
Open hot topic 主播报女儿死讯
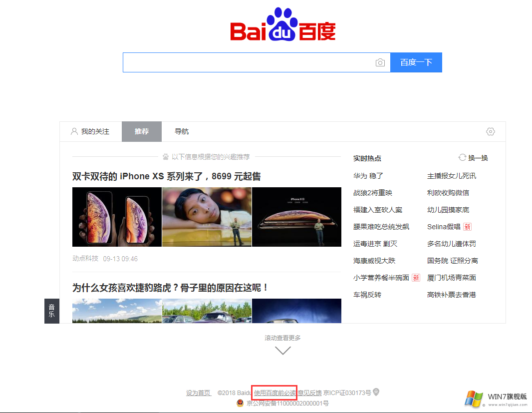(x=452, y=176)
